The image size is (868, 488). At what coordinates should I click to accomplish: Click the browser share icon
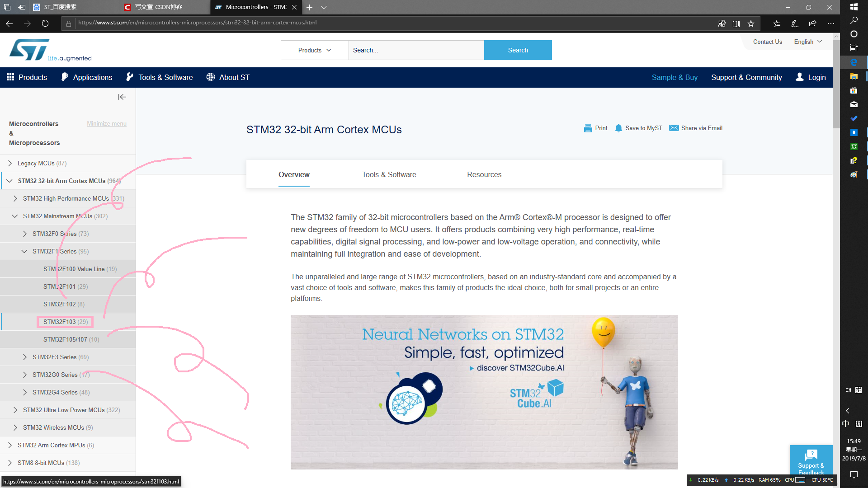(812, 23)
